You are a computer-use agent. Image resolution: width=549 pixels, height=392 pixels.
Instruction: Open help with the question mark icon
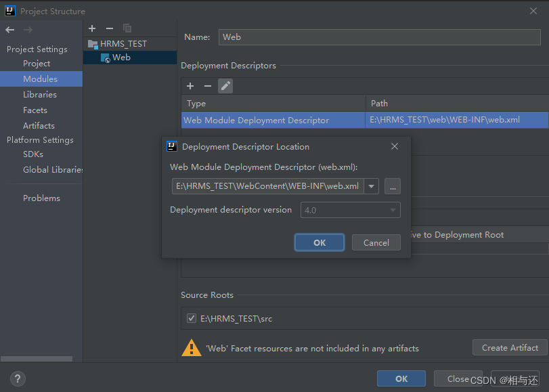[x=18, y=378]
